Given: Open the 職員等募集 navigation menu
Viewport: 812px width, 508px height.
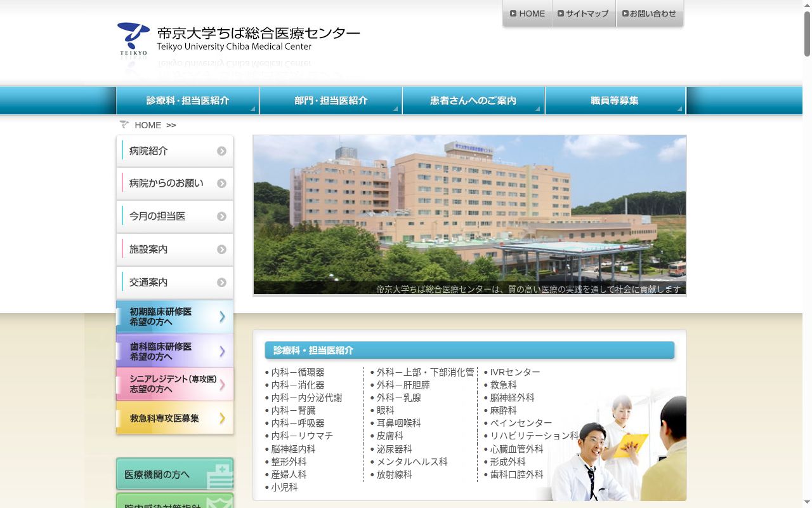Looking at the screenshot, I should click(x=615, y=100).
